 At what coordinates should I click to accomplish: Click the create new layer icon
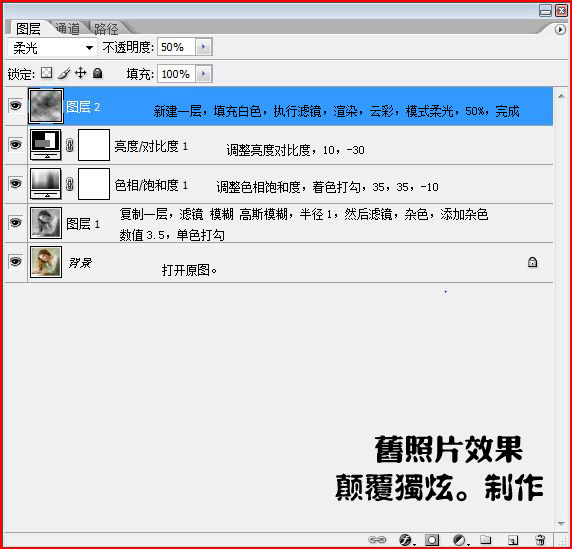tap(513, 540)
